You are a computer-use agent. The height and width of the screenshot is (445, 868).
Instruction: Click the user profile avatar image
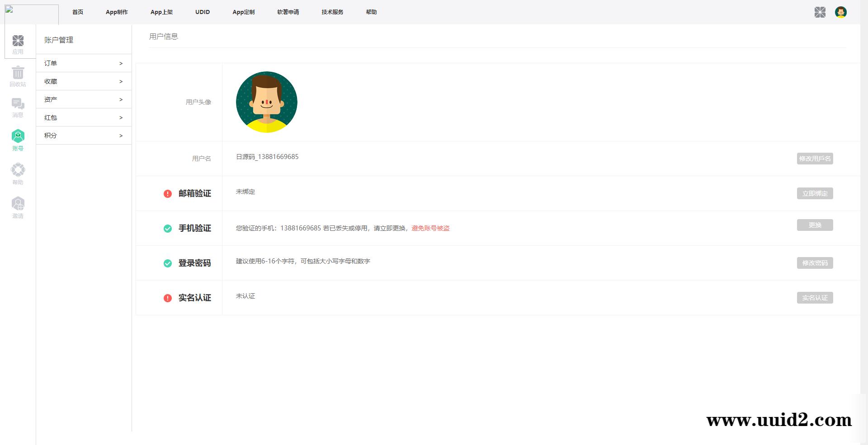(267, 102)
